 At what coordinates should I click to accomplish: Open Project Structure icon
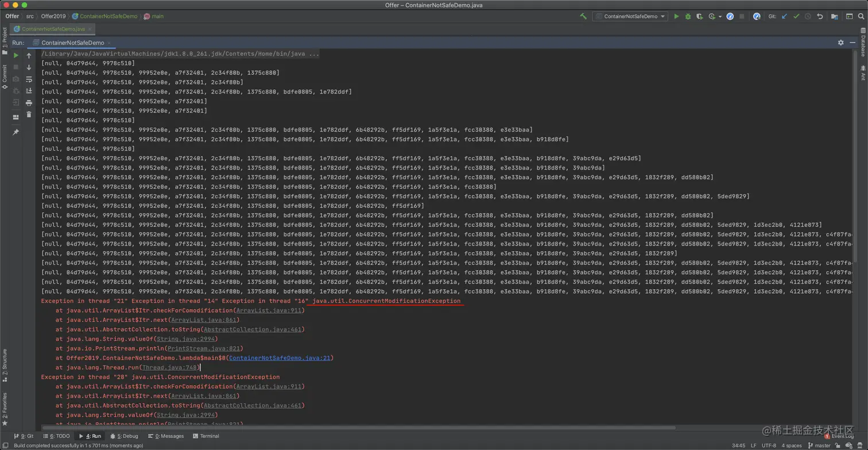tap(835, 17)
